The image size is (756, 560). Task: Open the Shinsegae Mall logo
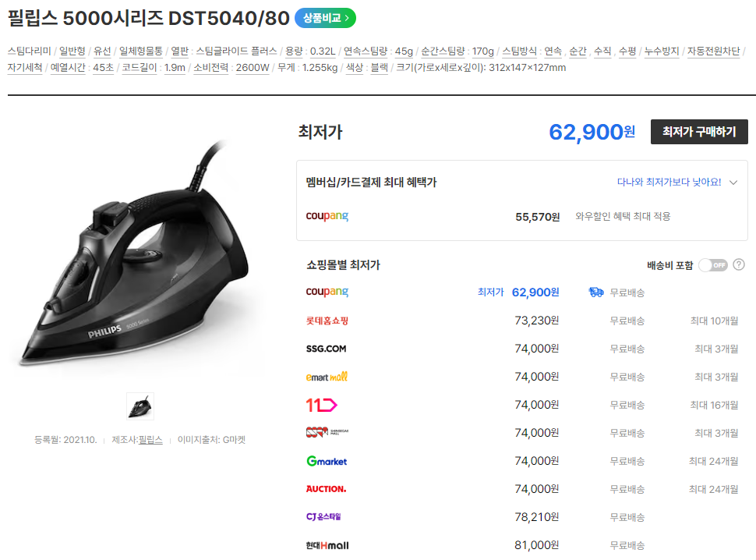tap(327, 432)
